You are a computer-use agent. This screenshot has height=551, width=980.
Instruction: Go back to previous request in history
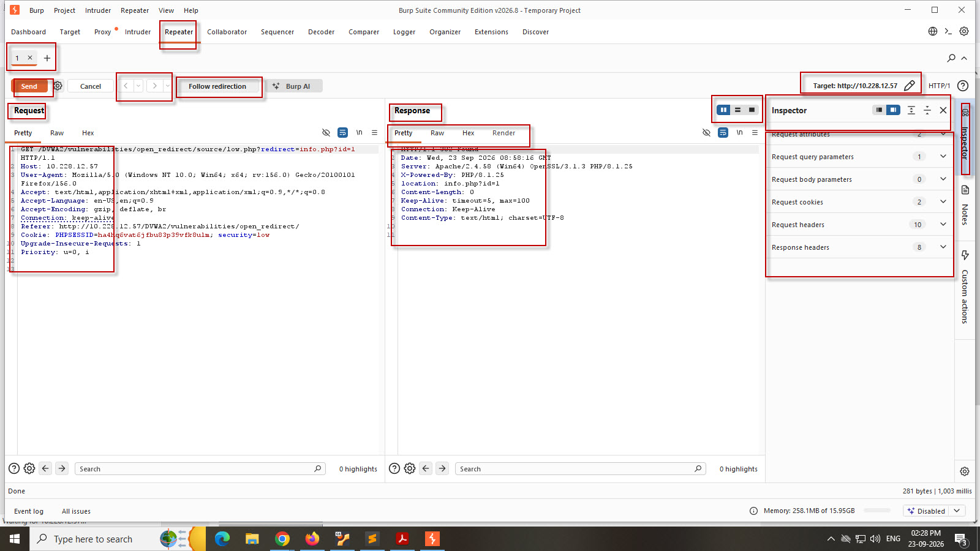click(x=126, y=86)
